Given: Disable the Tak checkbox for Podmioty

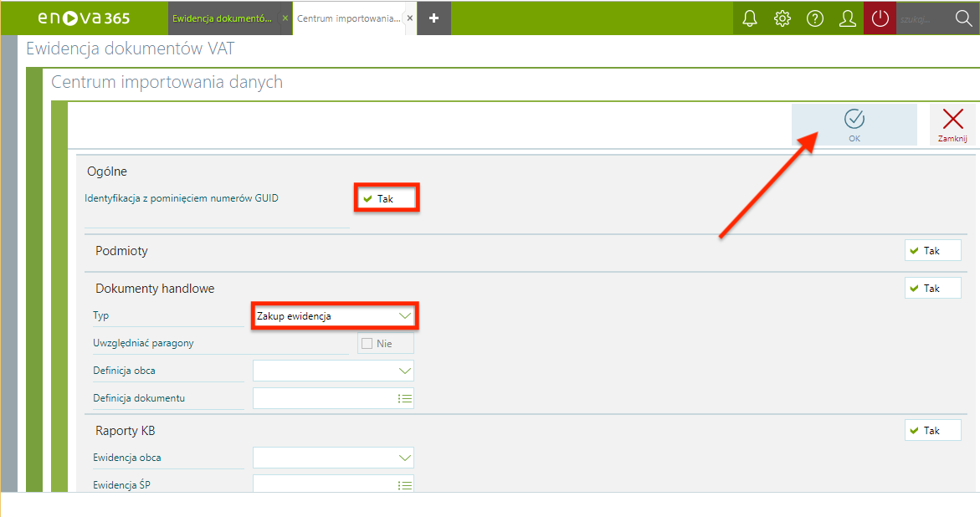Looking at the screenshot, I should pyautogui.click(x=932, y=249).
